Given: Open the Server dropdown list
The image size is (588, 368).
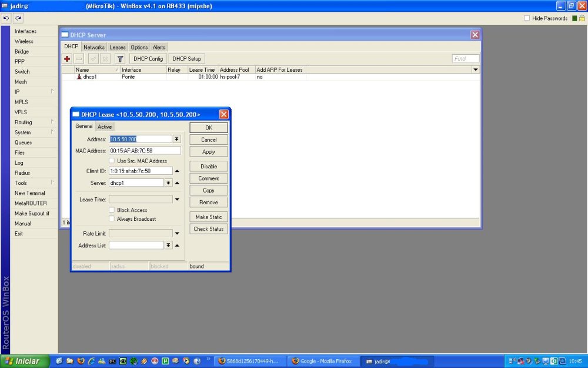Looking at the screenshot, I should click(168, 183).
